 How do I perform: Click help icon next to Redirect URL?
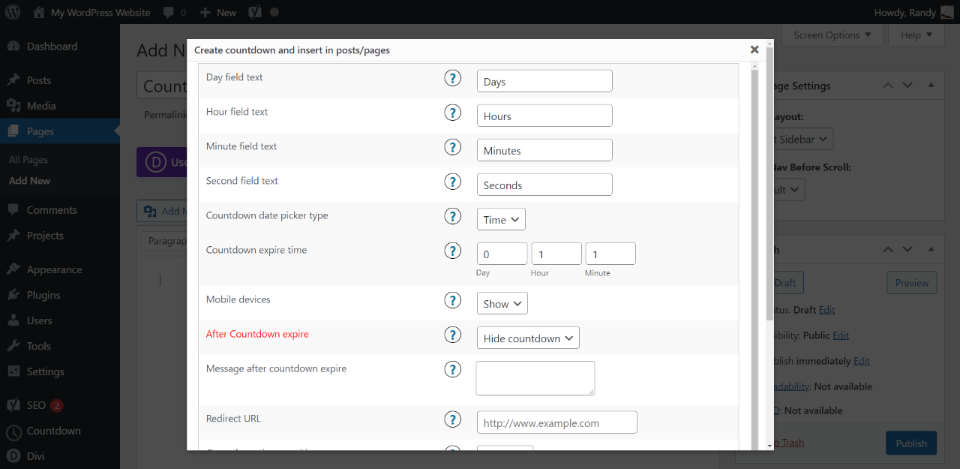point(452,419)
